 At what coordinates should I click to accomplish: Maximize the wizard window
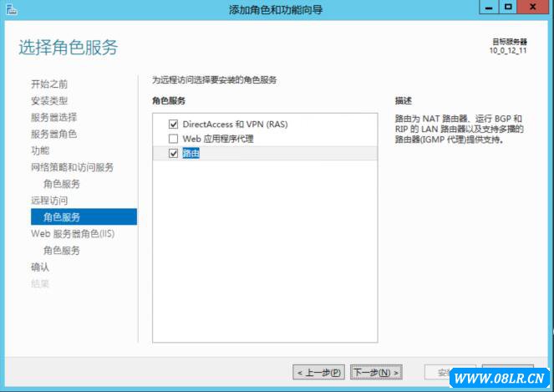[x=508, y=7]
